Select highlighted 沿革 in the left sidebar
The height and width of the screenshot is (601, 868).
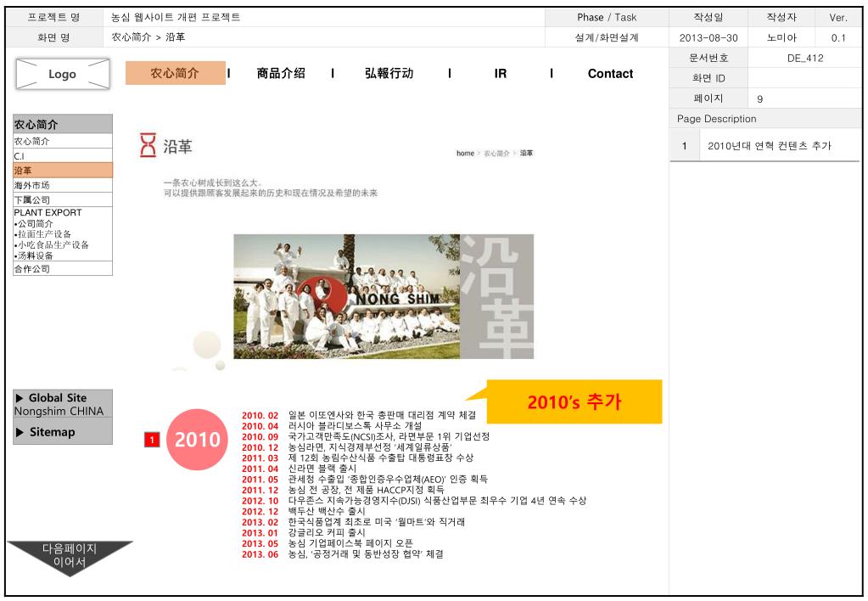[63, 171]
